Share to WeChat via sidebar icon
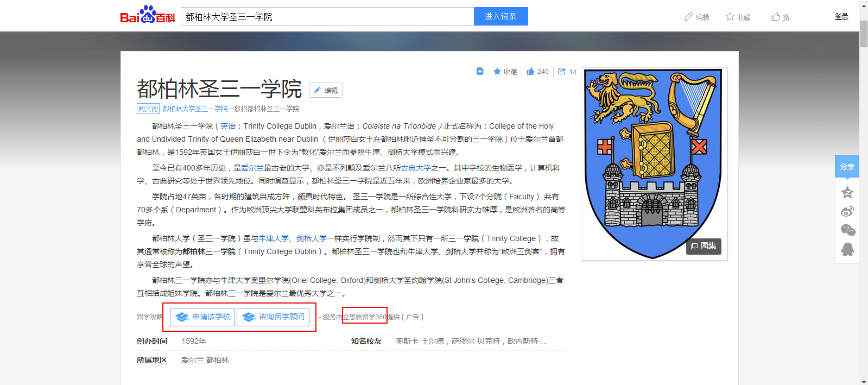Screen dimensions: 868x385 click(847, 230)
